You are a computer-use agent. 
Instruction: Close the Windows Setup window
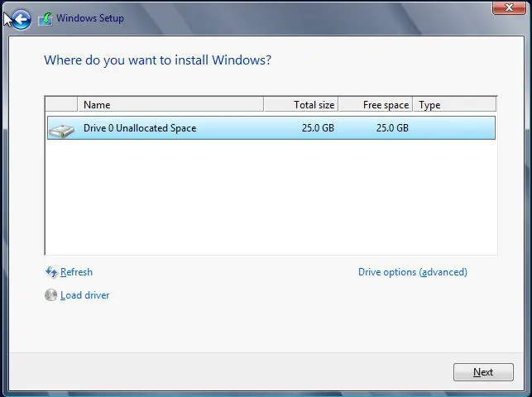coord(509,7)
